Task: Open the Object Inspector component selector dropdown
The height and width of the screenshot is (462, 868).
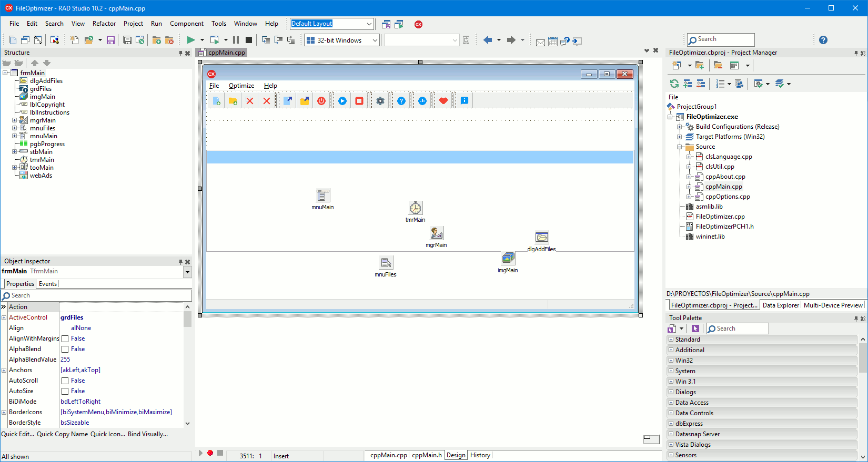Action: click(187, 272)
